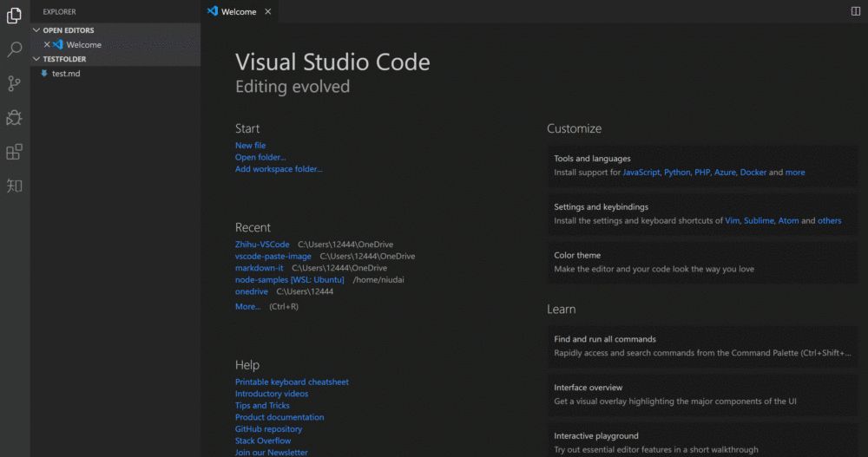Image resolution: width=868 pixels, height=457 pixels.
Task: Click the New file link
Action: coord(250,146)
